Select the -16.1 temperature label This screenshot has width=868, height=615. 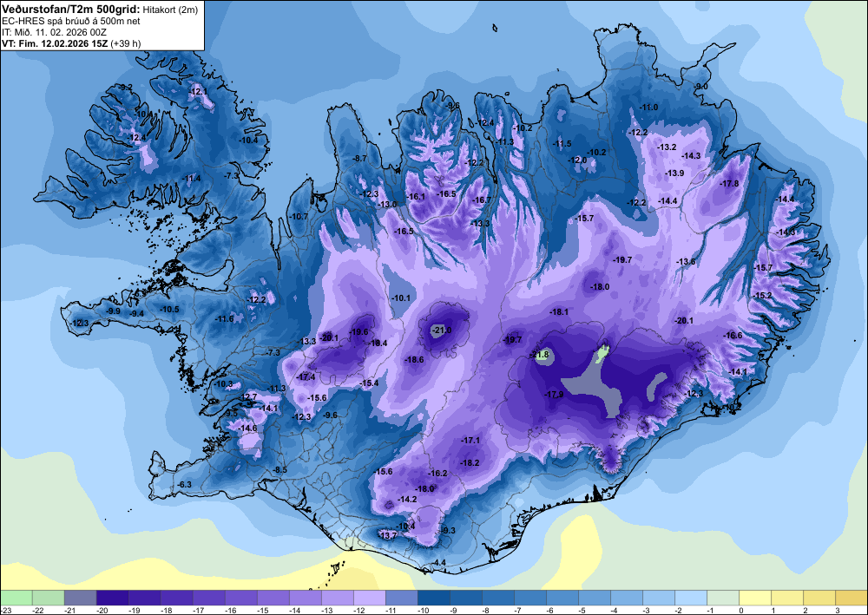click(x=416, y=196)
